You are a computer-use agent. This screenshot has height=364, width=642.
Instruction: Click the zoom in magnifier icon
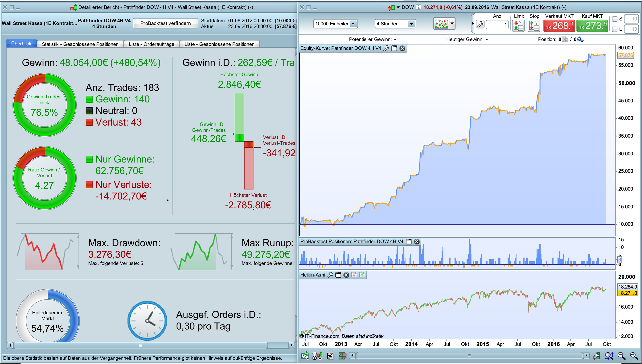[634, 356]
